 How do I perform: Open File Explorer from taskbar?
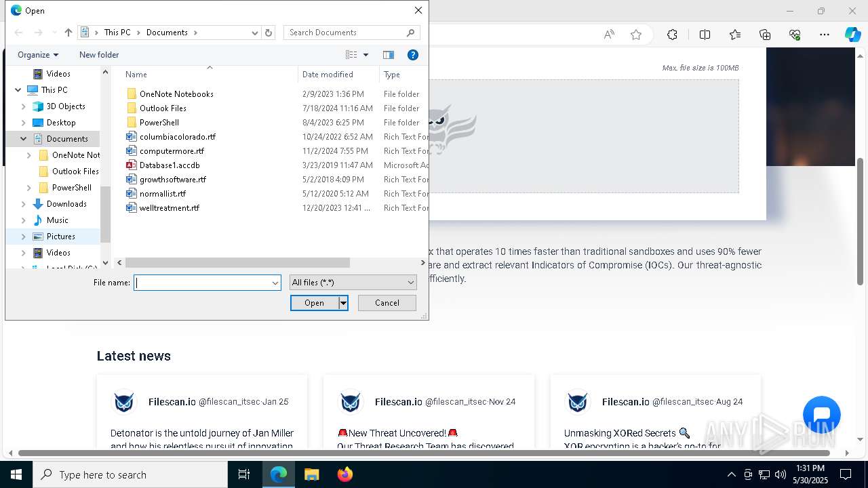pyautogui.click(x=311, y=474)
